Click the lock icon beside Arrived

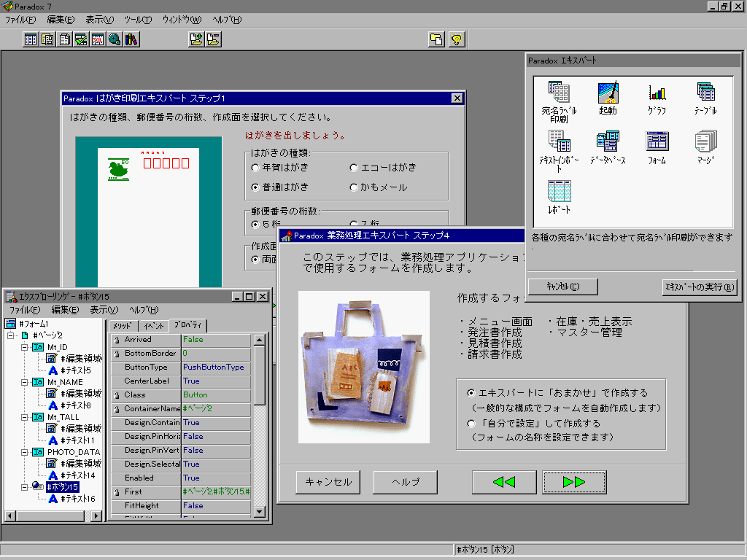coord(117,340)
